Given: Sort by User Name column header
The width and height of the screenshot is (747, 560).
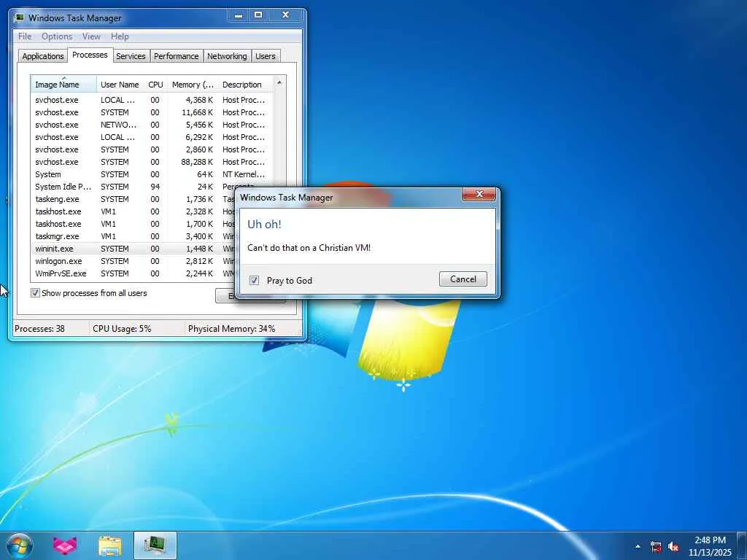Looking at the screenshot, I should [x=120, y=85].
